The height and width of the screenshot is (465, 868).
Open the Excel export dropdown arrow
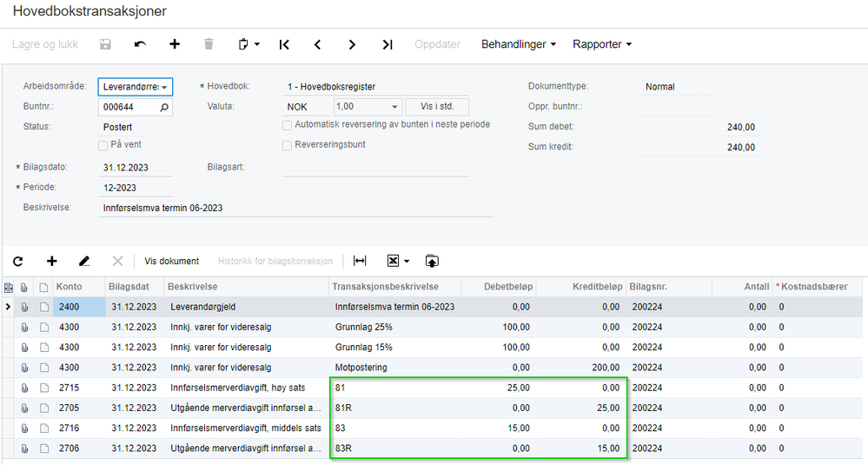click(x=407, y=262)
